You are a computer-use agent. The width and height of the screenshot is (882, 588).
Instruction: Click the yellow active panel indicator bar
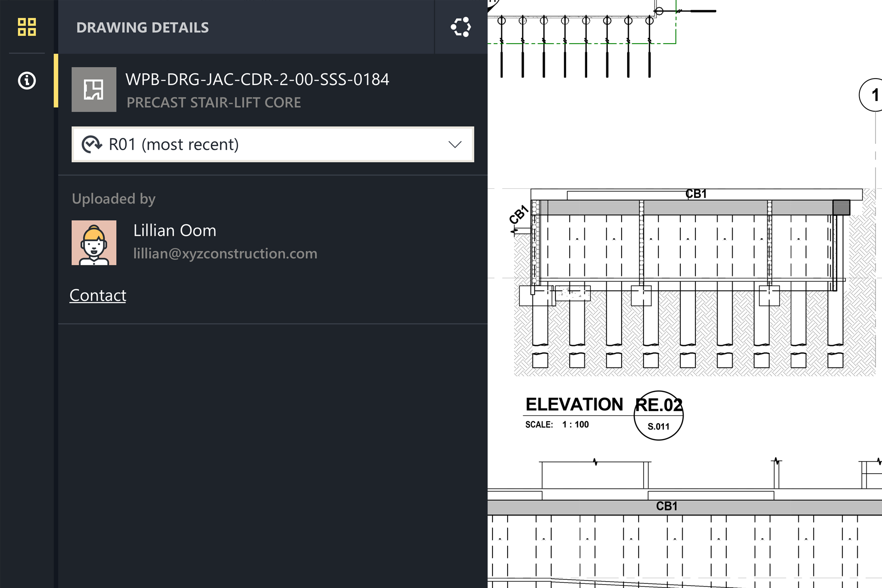coord(56,80)
